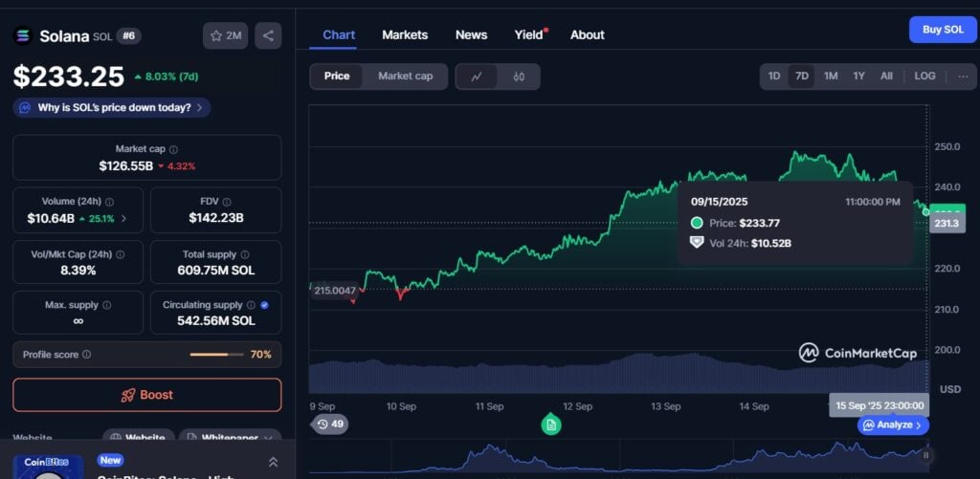Open Volume (24h) info icon
Viewport: 980px width, 479px height.
(109, 202)
